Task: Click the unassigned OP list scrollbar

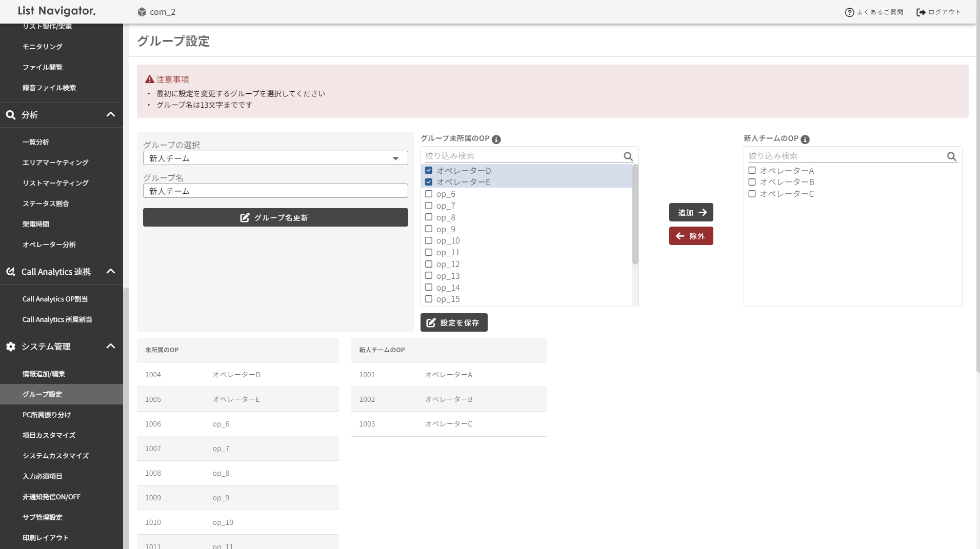Action: (635, 214)
